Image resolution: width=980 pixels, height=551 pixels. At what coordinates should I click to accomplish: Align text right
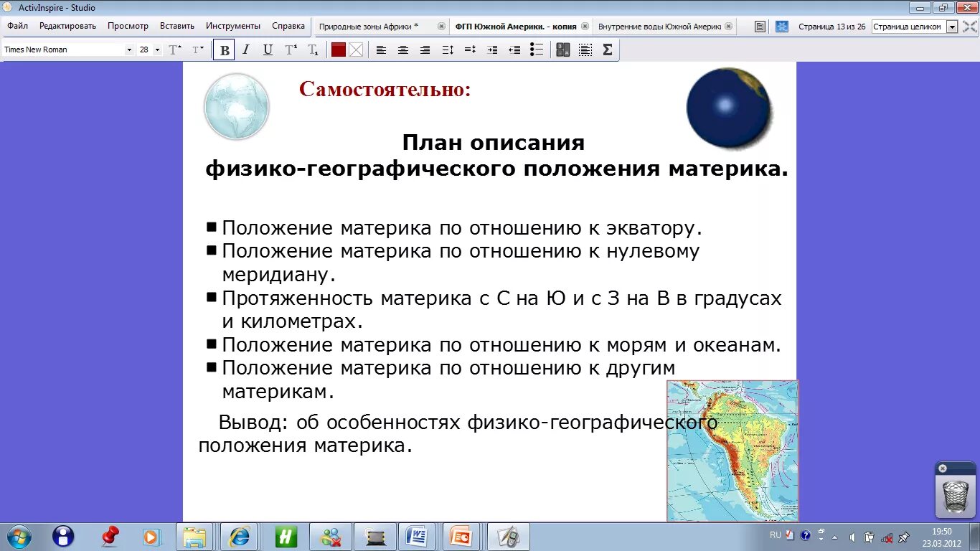pos(425,50)
